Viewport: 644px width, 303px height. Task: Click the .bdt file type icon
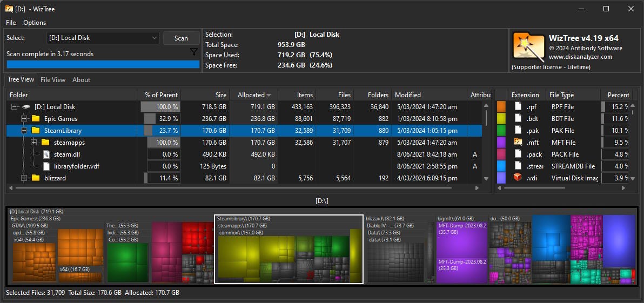click(518, 119)
